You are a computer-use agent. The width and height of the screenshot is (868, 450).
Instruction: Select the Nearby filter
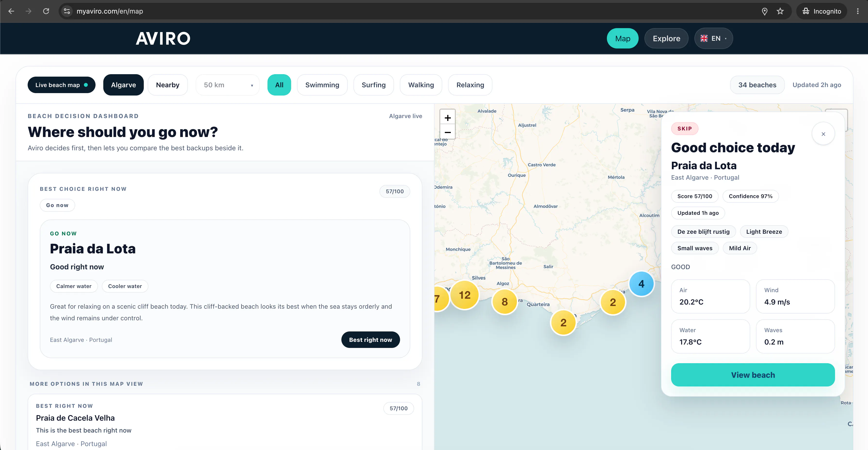tap(168, 85)
